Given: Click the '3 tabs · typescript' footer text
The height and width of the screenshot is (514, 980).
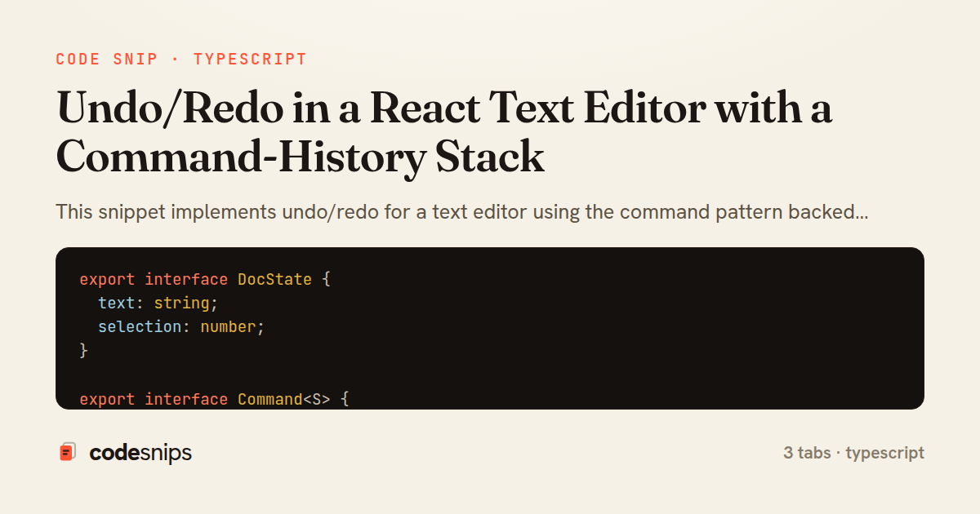Looking at the screenshot, I should pos(853,453).
